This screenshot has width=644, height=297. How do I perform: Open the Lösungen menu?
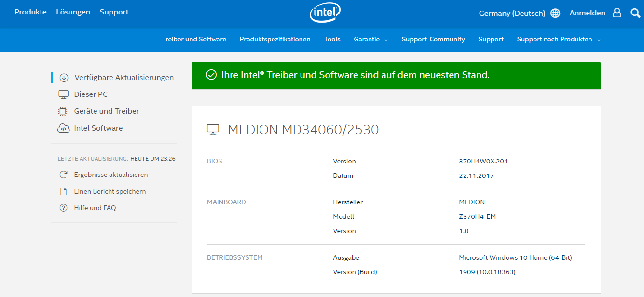click(73, 12)
